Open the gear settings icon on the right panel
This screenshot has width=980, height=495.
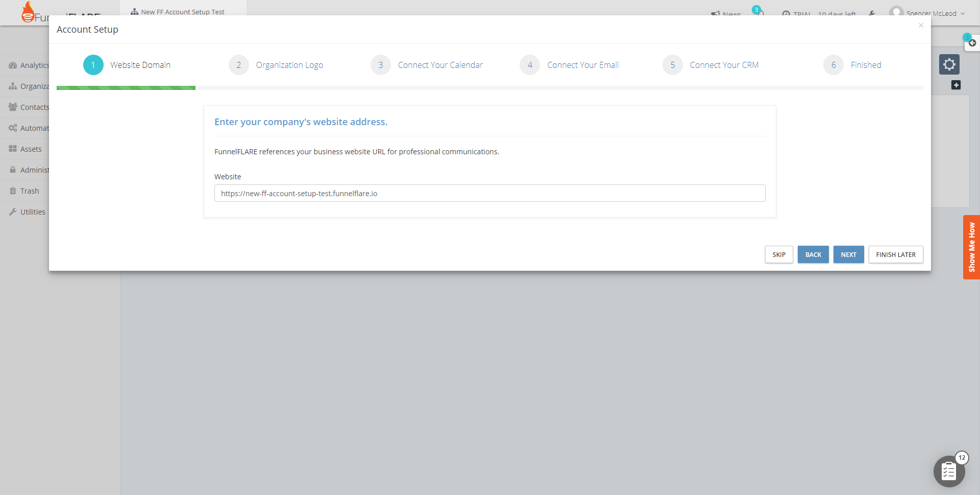pyautogui.click(x=949, y=64)
